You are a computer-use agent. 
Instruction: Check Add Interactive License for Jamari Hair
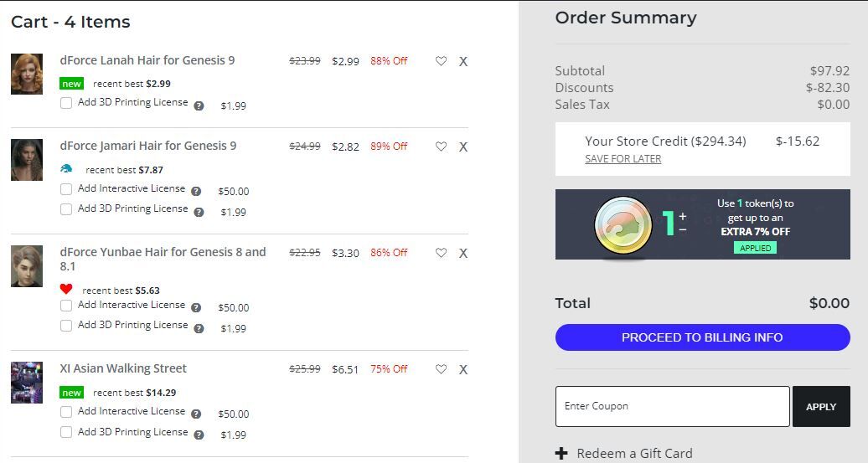(66, 189)
